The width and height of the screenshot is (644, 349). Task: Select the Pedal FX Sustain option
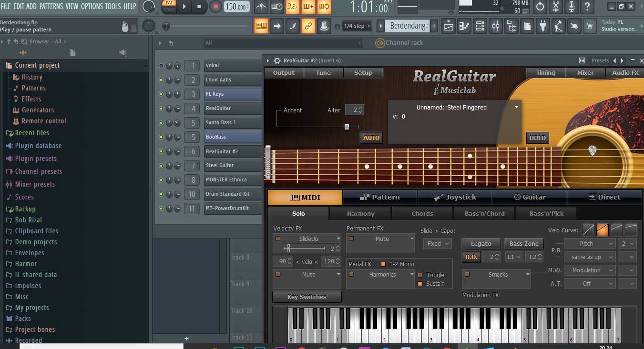click(x=420, y=284)
